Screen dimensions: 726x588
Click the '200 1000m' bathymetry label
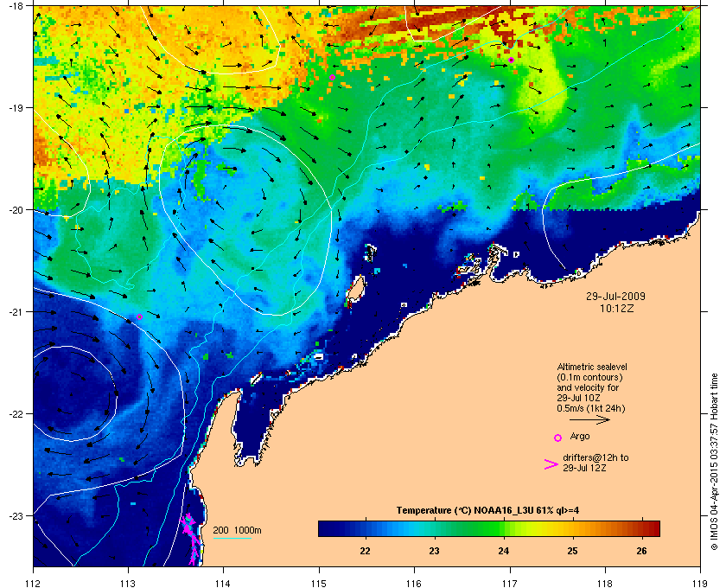click(x=237, y=530)
